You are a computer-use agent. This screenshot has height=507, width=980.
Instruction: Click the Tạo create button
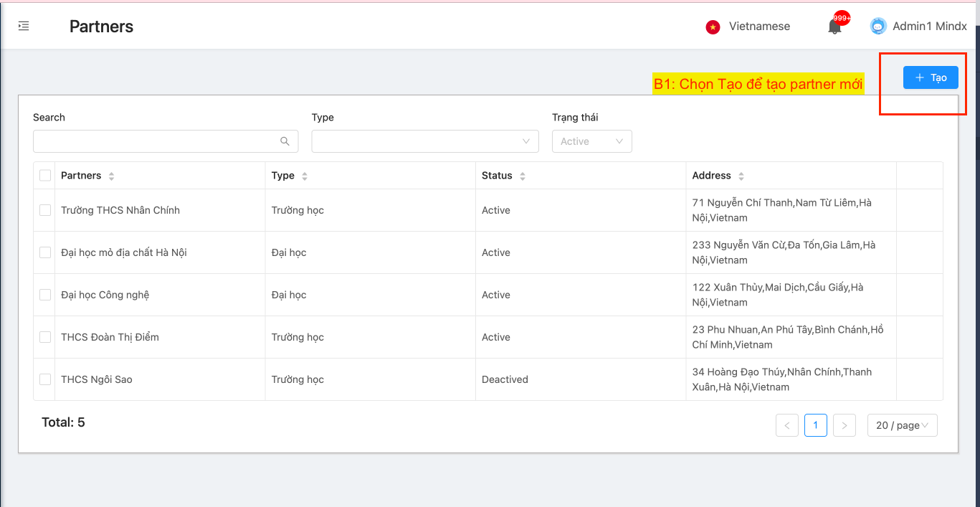[931, 77]
